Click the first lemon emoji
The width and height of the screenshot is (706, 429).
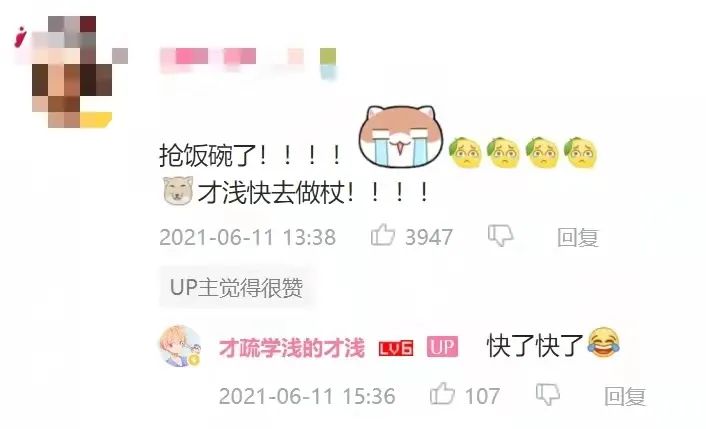pos(466,153)
